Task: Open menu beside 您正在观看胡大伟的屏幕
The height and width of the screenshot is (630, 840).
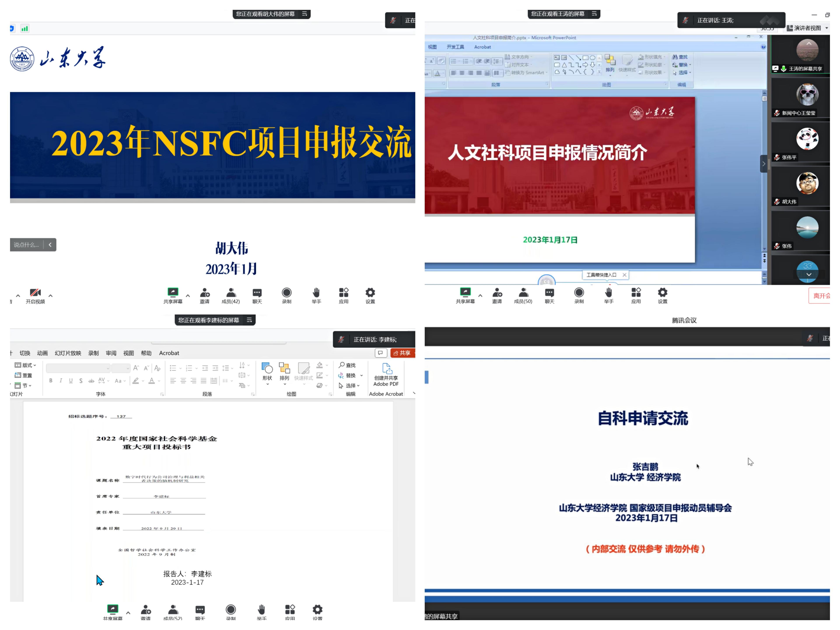Action: [x=304, y=14]
